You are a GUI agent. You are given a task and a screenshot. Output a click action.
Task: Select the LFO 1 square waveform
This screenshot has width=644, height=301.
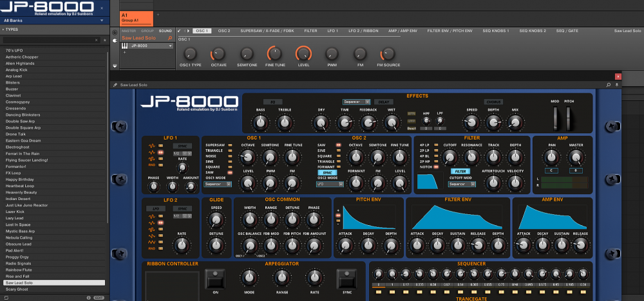(160, 158)
